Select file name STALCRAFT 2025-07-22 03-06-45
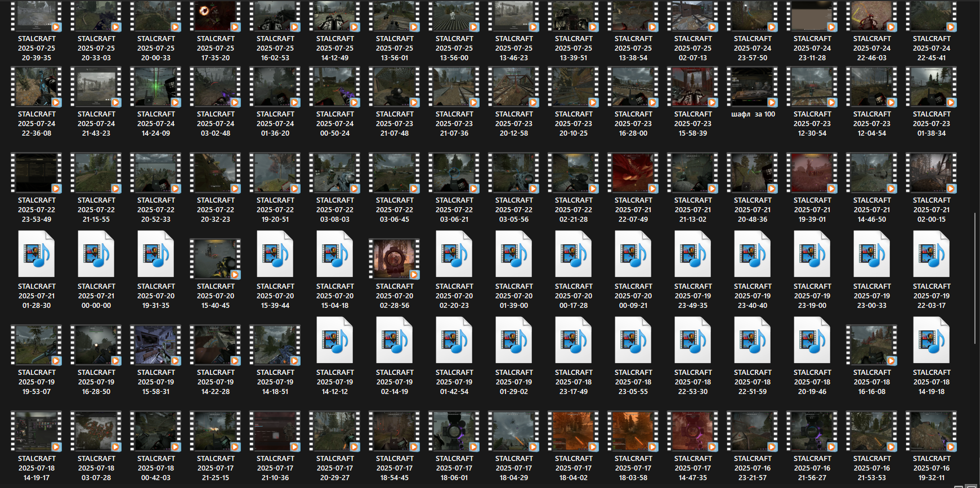 pyautogui.click(x=395, y=210)
